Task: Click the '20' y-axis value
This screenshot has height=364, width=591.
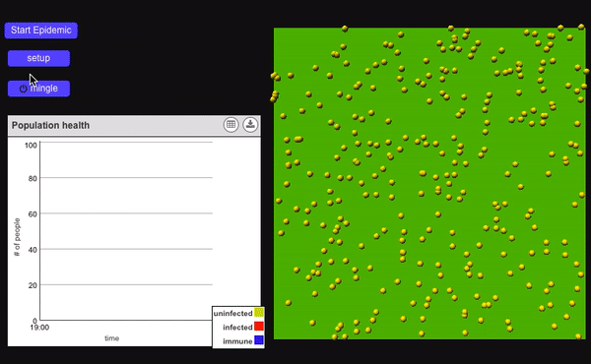Action: pyautogui.click(x=33, y=285)
